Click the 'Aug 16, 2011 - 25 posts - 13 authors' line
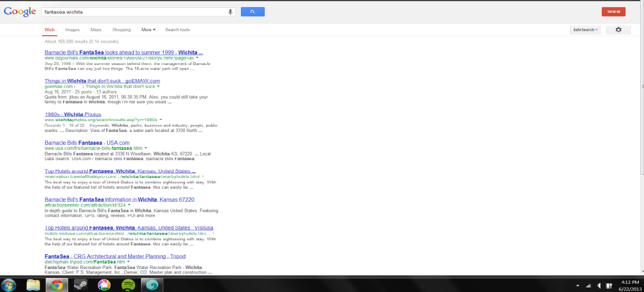 point(80,92)
